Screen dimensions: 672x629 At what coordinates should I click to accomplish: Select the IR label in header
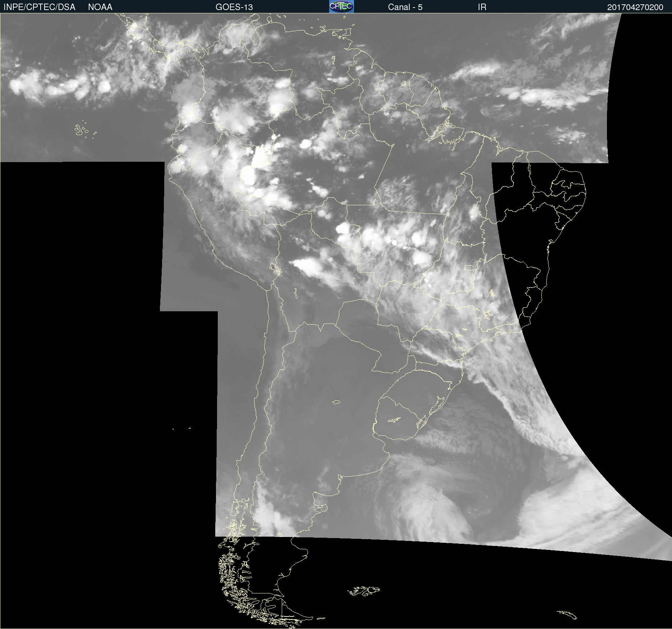click(x=482, y=7)
